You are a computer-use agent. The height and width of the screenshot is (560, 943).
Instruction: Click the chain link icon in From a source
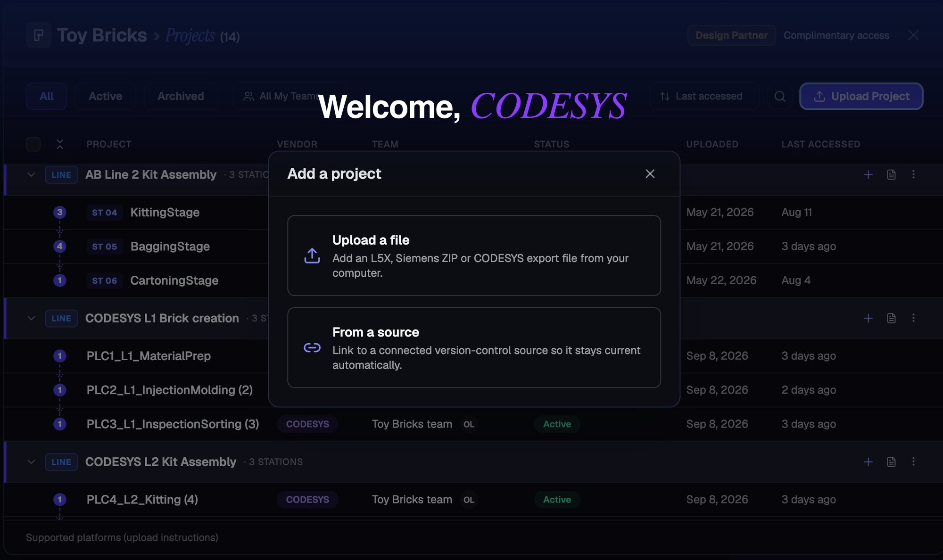tap(312, 348)
